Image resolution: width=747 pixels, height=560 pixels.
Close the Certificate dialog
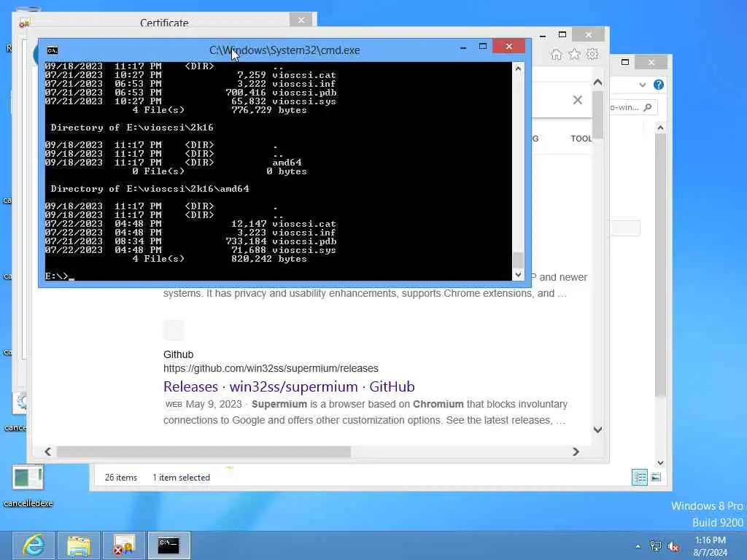(x=301, y=20)
